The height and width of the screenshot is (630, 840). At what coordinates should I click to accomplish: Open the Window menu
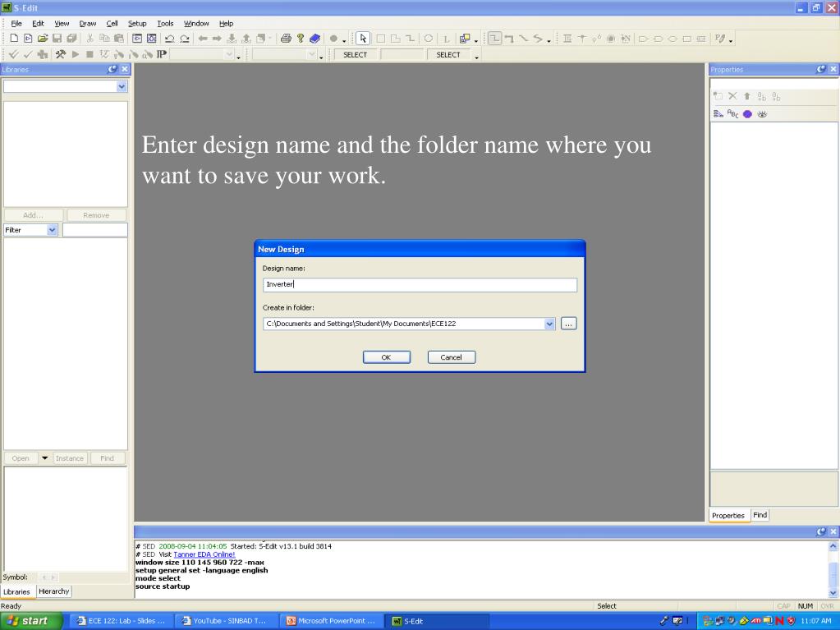(196, 24)
